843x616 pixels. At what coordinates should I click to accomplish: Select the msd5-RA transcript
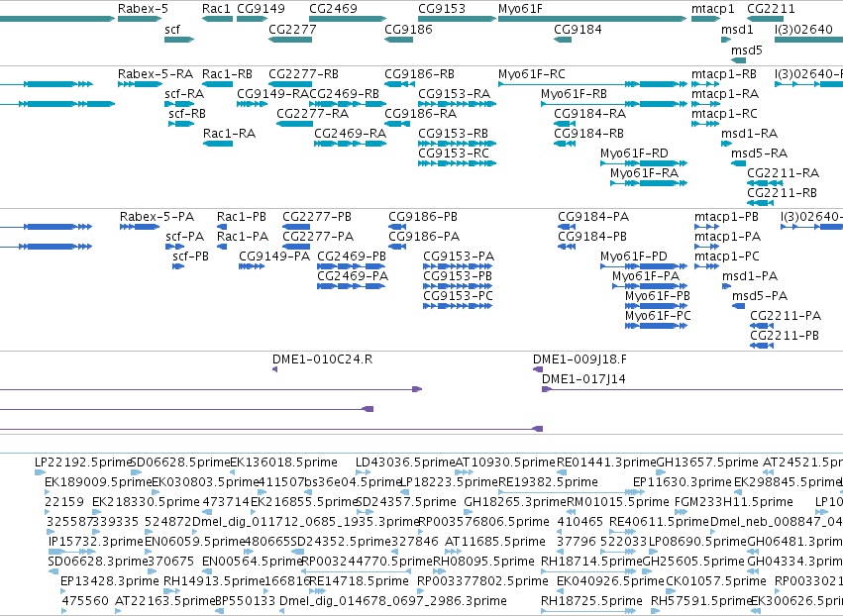[739, 163]
